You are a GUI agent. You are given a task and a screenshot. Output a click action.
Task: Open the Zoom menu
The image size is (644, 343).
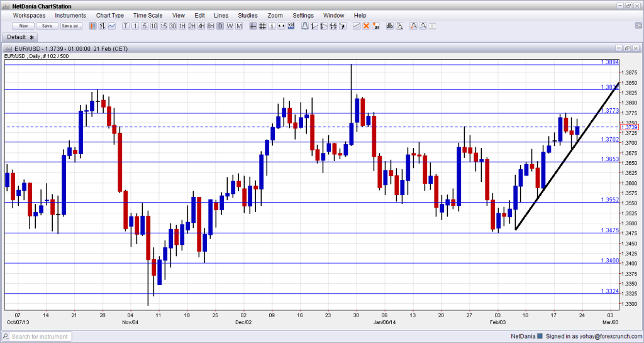(275, 15)
